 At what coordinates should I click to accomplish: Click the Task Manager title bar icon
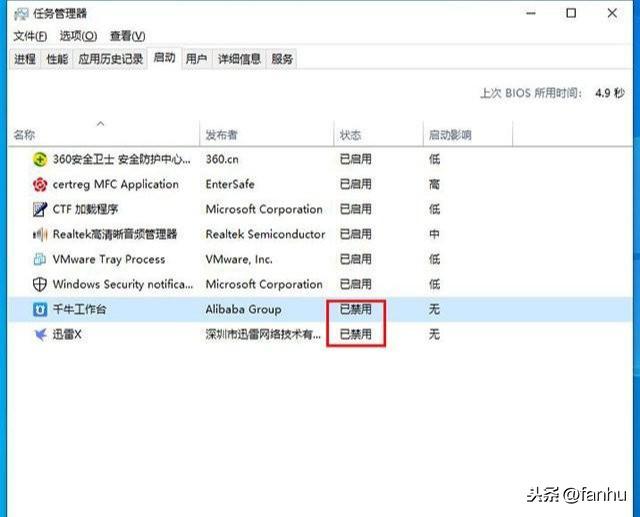21,14
